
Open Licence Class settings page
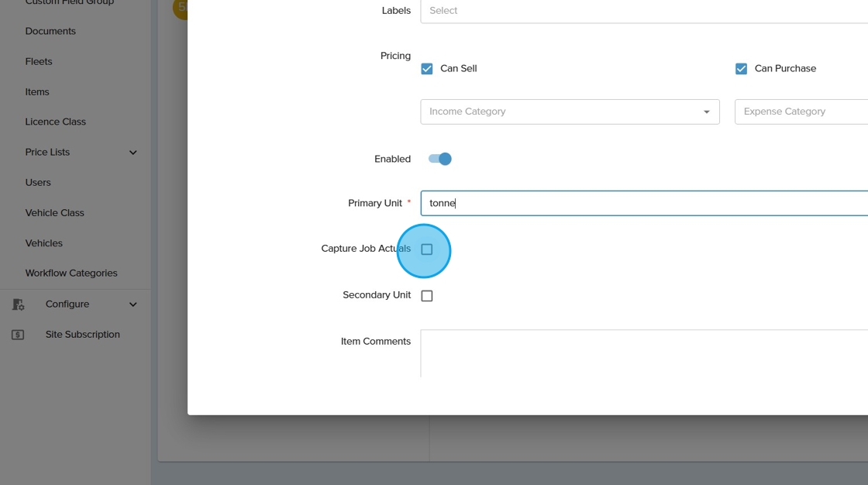pyautogui.click(x=55, y=122)
